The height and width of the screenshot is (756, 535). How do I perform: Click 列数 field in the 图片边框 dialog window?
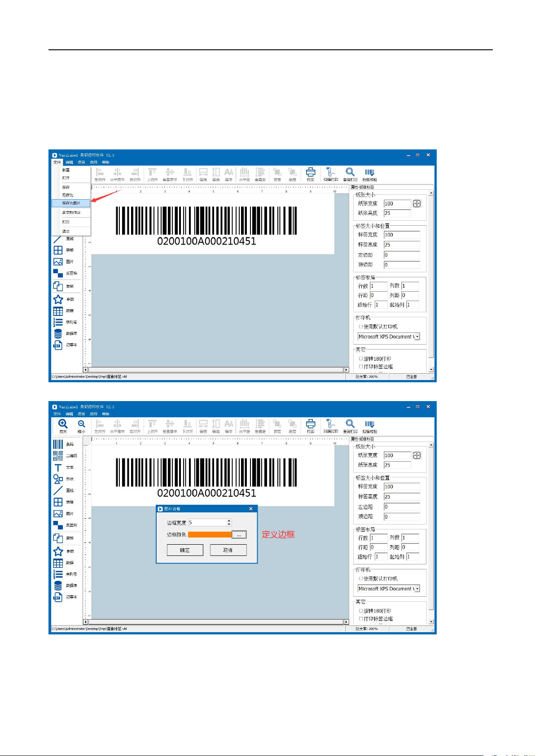click(410, 538)
